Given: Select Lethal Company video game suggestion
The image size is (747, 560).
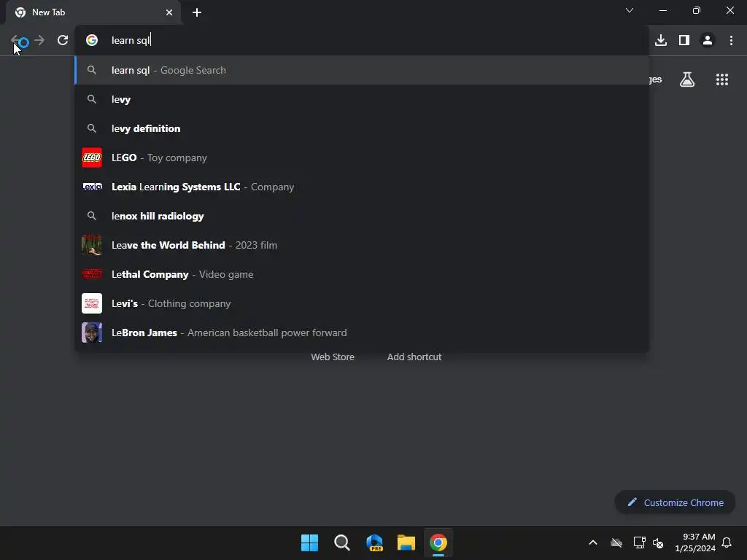Looking at the screenshot, I should point(362,274).
